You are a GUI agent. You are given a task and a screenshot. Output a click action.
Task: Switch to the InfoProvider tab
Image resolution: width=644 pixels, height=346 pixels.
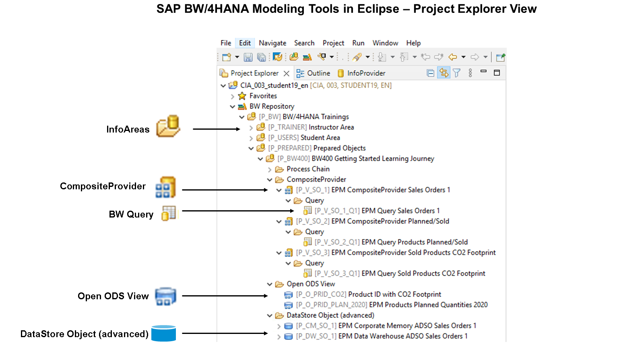[x=361, y=73]
